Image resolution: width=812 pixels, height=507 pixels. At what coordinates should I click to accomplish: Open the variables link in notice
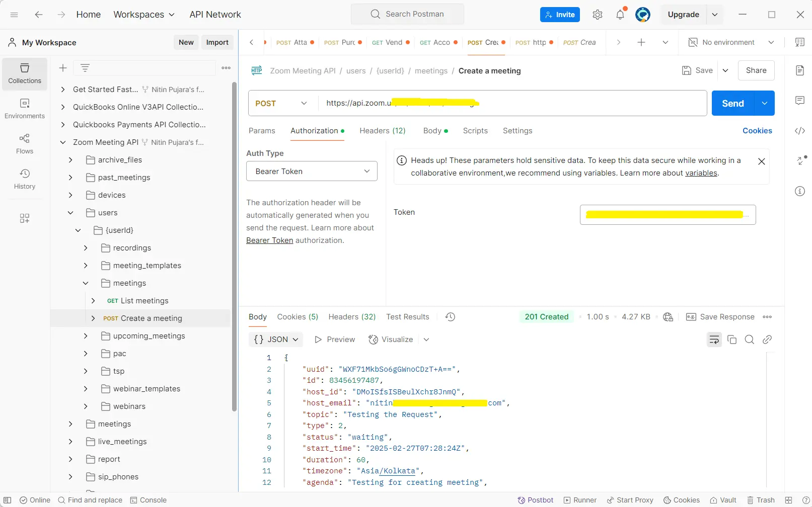click(701, 173)
